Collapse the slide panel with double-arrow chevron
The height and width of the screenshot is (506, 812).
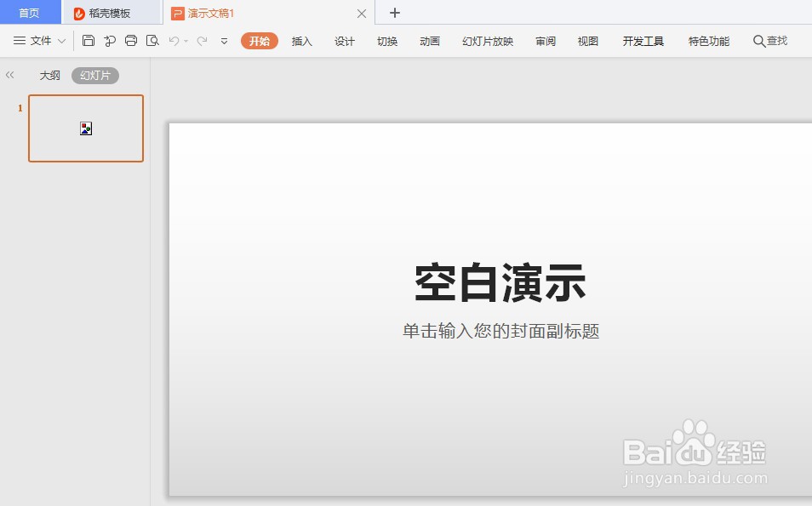tap(9, 75)
